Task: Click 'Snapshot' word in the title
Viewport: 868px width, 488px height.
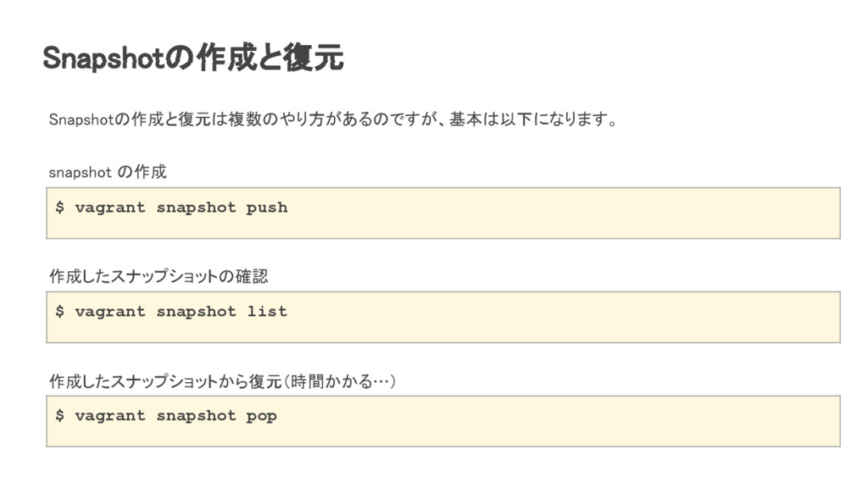Action: point(104,58)
